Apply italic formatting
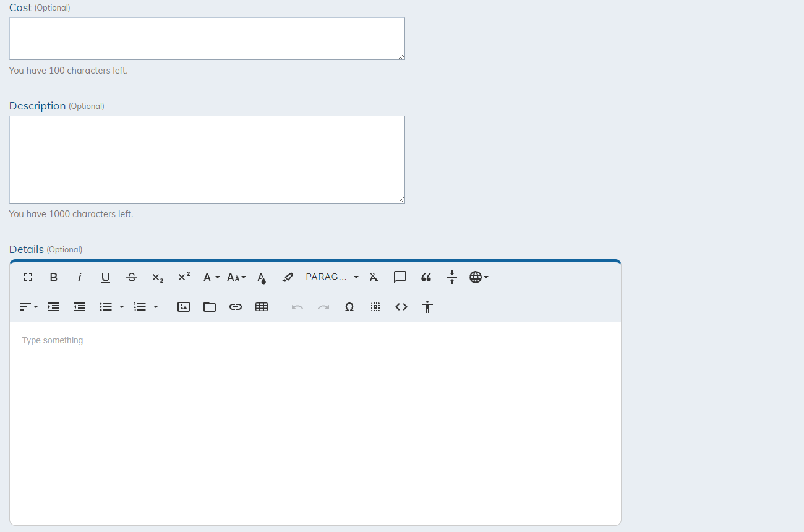The height and width of the screenshot is (532, 804). (x=80, y=277)
